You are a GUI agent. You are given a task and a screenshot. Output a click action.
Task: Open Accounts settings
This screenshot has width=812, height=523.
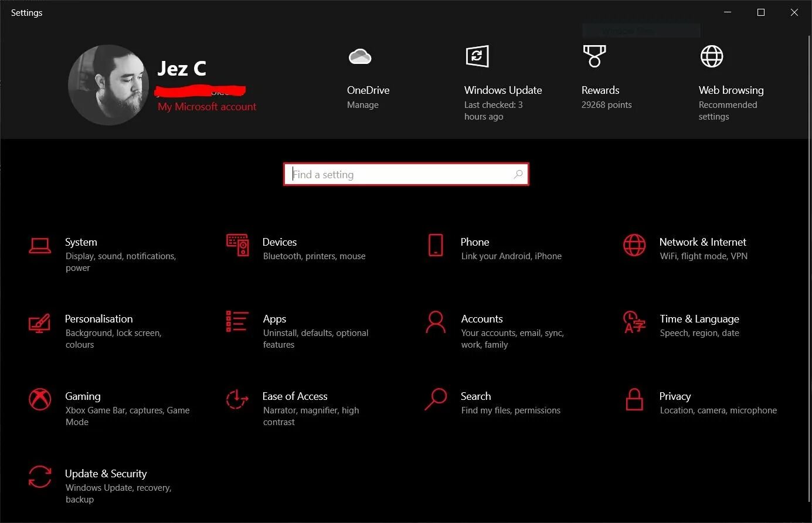point(482,318)
